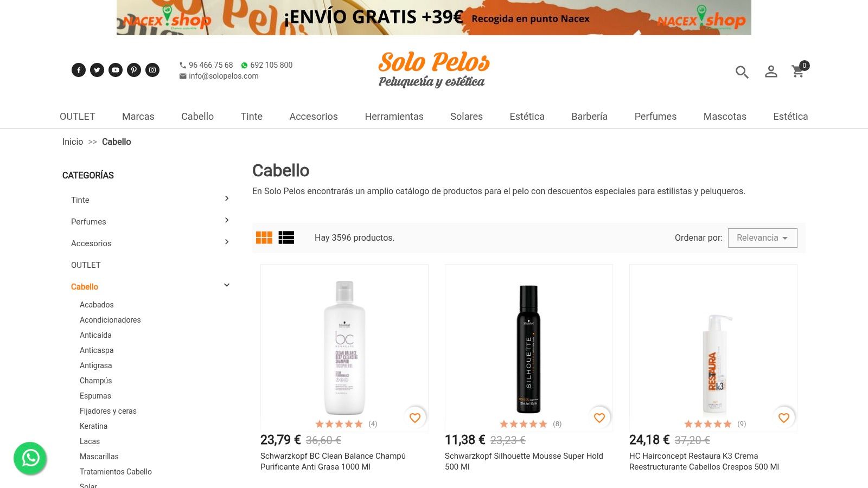Open the Pinterest social icon

(134, 70)
